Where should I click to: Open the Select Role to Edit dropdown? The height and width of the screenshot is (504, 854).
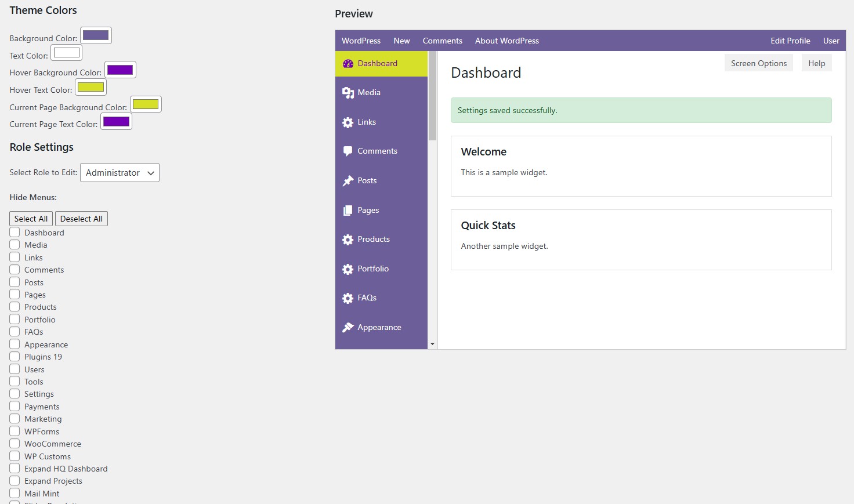pos(120,173)
